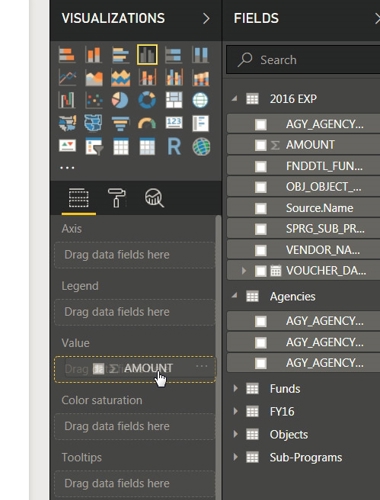Image resolution: width=380 pixels, height=500 pixels.
Task: Expand the Sub-Programs table
Action: (235, 457)
